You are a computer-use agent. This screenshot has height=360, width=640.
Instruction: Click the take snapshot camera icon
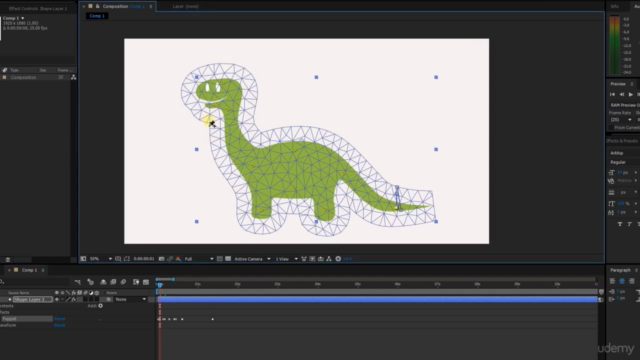coord(162,259)
